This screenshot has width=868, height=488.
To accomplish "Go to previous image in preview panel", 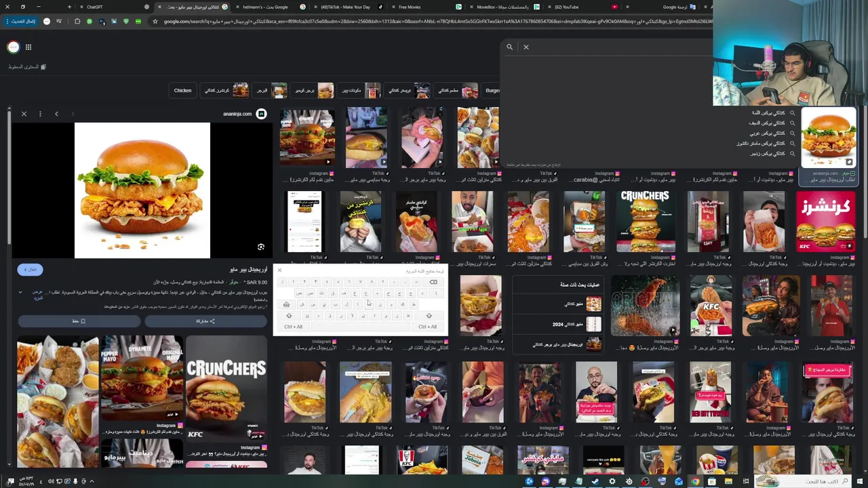I will (56, 114).
